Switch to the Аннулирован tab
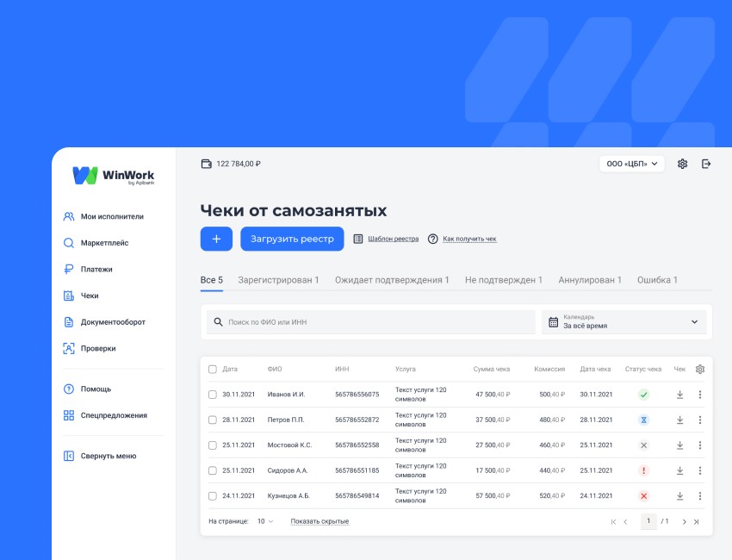The width and height of the screenshot is (732, 560). (x=594, y=280)
